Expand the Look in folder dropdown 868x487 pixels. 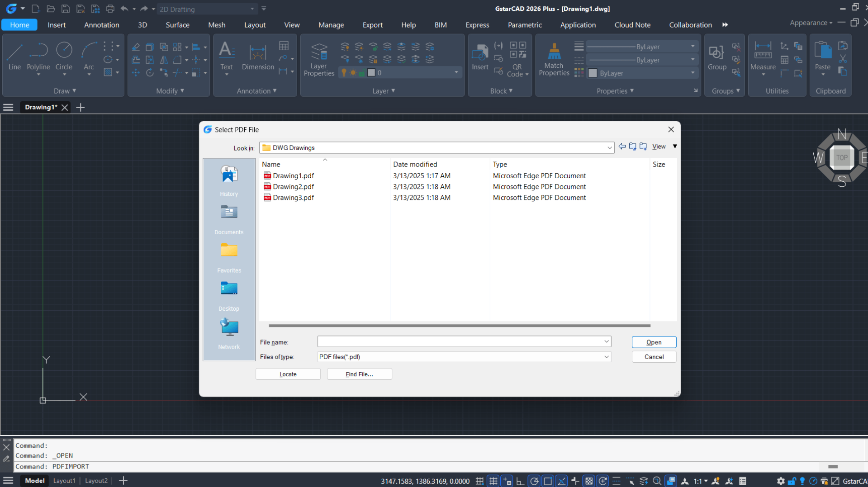pyautogui.click(x=609, y=148)
